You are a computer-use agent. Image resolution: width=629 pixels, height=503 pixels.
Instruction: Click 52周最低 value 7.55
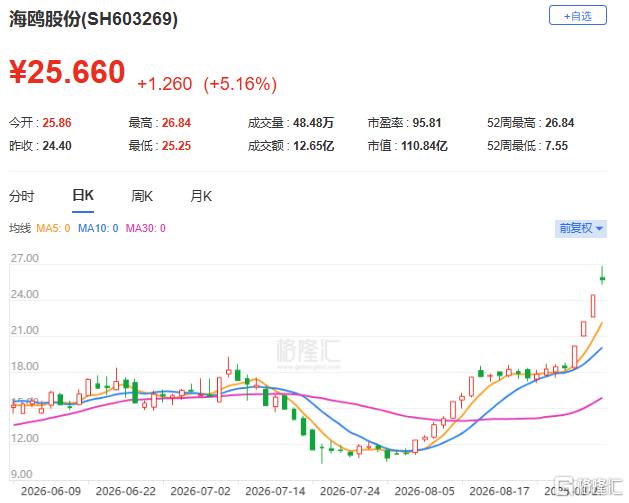tap(556, 146)
